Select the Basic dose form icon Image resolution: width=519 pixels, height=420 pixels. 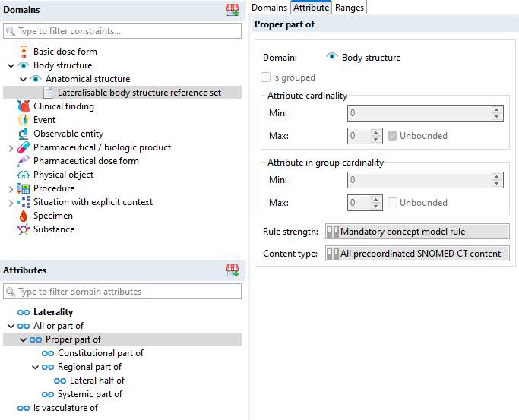(x=24, y=52)
